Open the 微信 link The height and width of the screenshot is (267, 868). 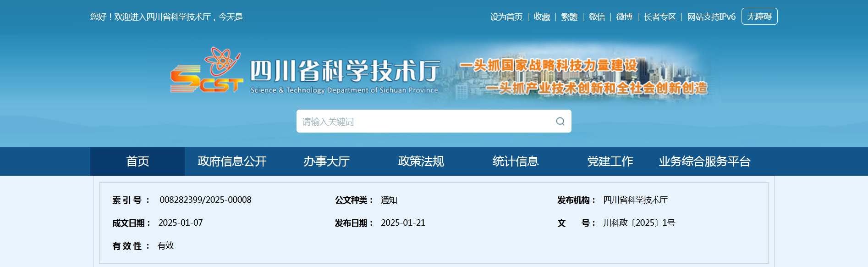click(x=597, y=17)
